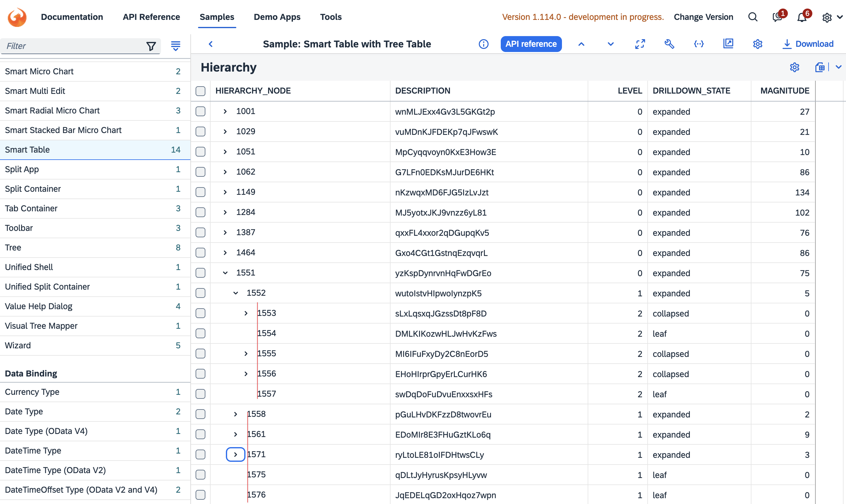View the sample's source code icon
Screen dimensions: 846x504
pyautogui.click(x=698, y=44)
